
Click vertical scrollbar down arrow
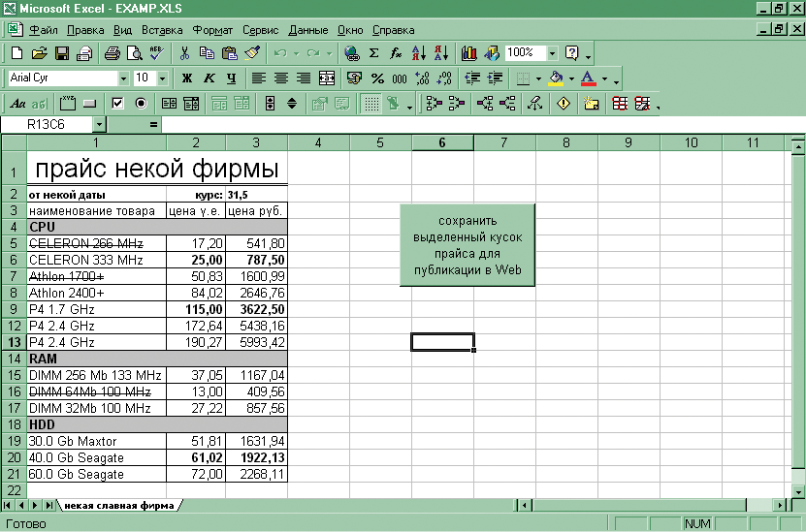pyautogui.click(x=797, y=491)
